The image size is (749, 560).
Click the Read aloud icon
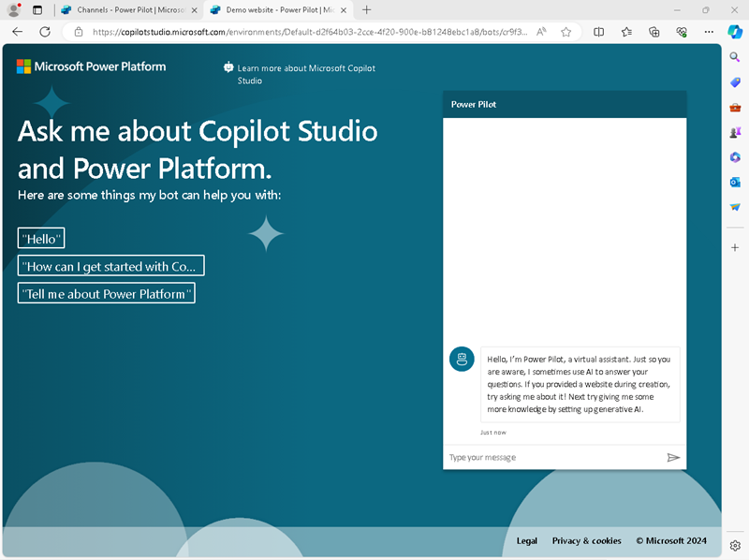tap(541, 32)
